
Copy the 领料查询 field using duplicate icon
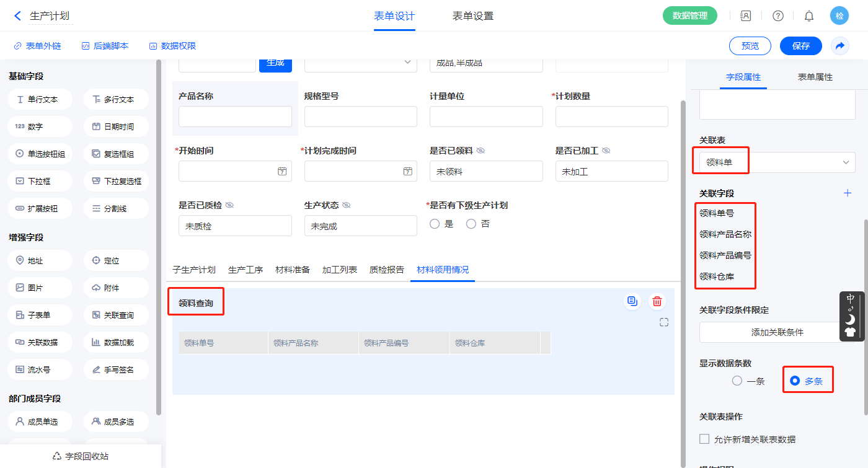pos(632,302)
